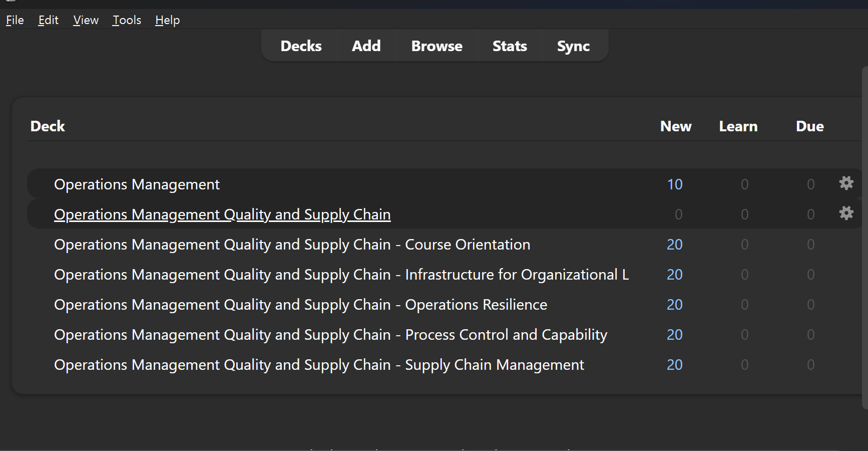Select the Supply Chain Management deck
This screenshot has height=451, width=868.
click(319, 365)
